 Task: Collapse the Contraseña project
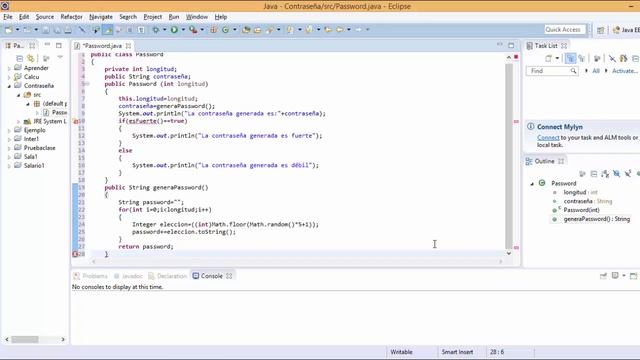pos(9,86)
